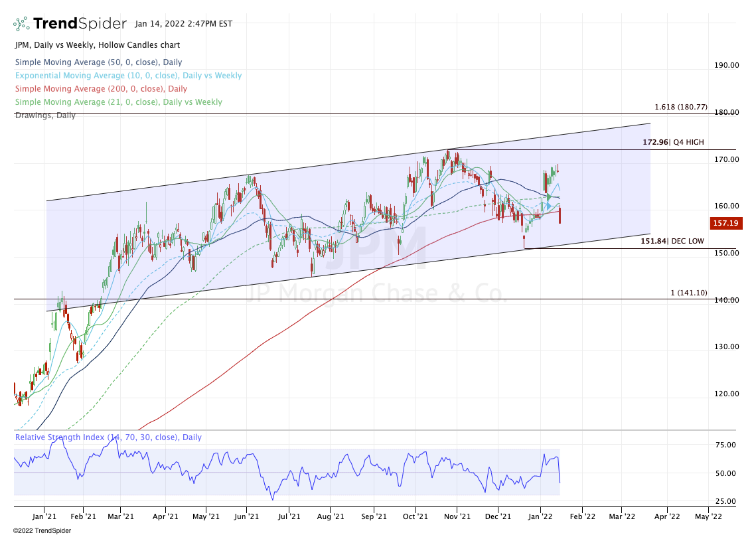756x537 pixels.
Task: Click the "May '22" date axis label
Action: pos(708,516)
